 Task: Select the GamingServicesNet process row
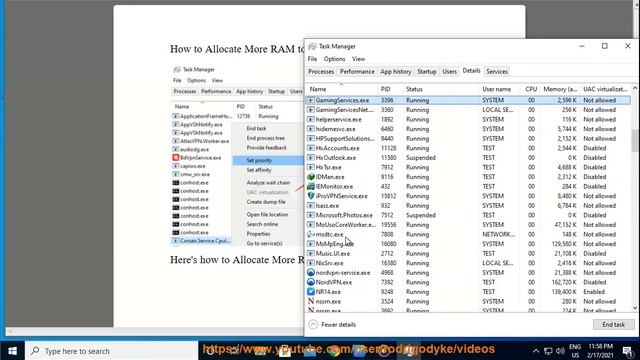(x=468, y=110)
